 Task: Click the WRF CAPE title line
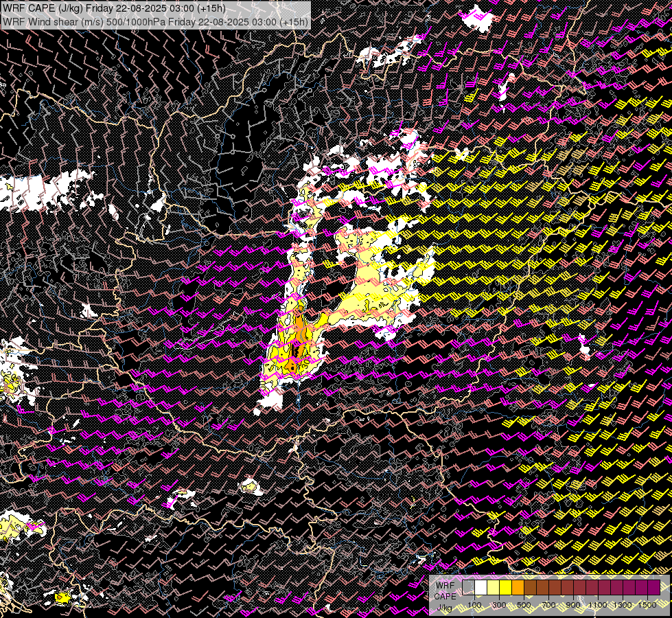113,8
